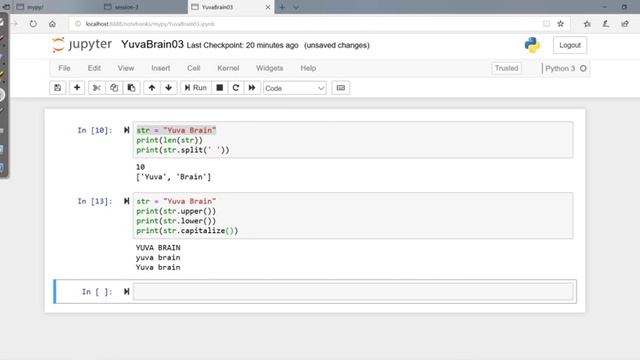Open the File menu
Image resolution: width=640 pixels, height=360 pixels.
coord(64,68)
